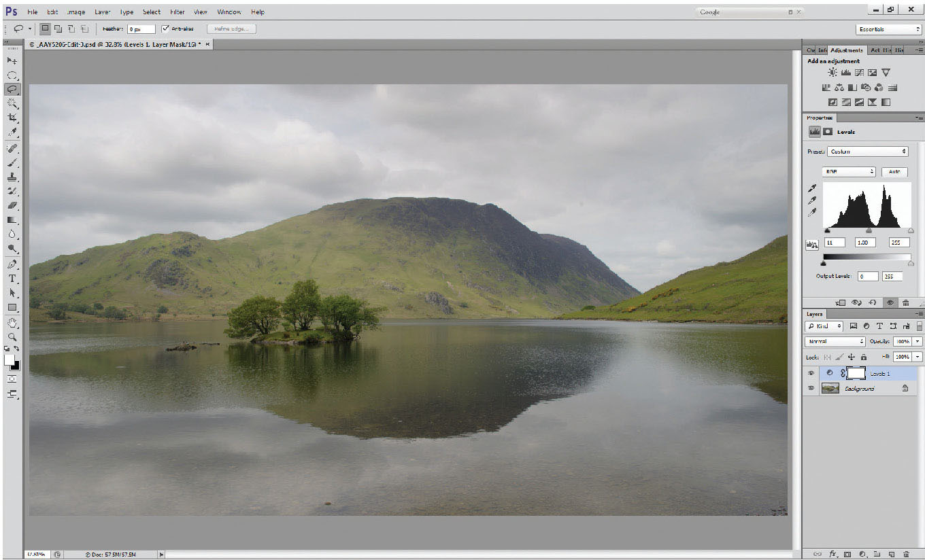Image resolution: width=925 pixels, height=560 pixels.
Task: Click delete layer trash icon in Layers panel
Action: coord(906,555)
